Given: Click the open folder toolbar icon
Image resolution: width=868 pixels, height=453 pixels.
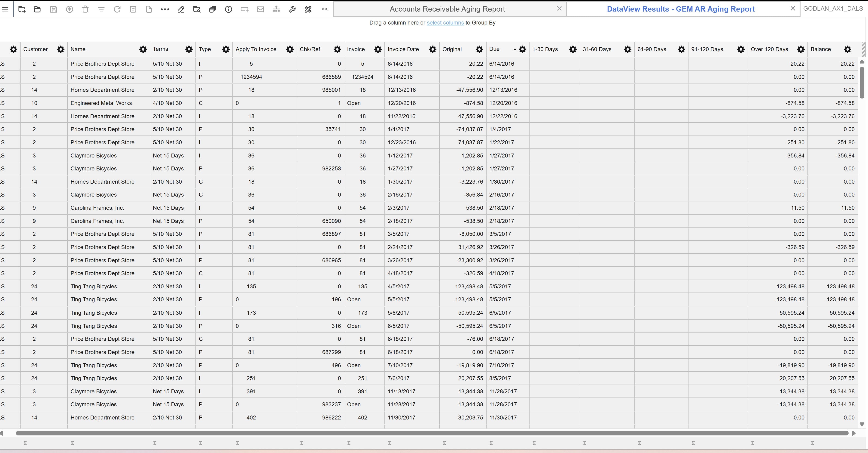Looking at the screenshot, I should point(37,9).
